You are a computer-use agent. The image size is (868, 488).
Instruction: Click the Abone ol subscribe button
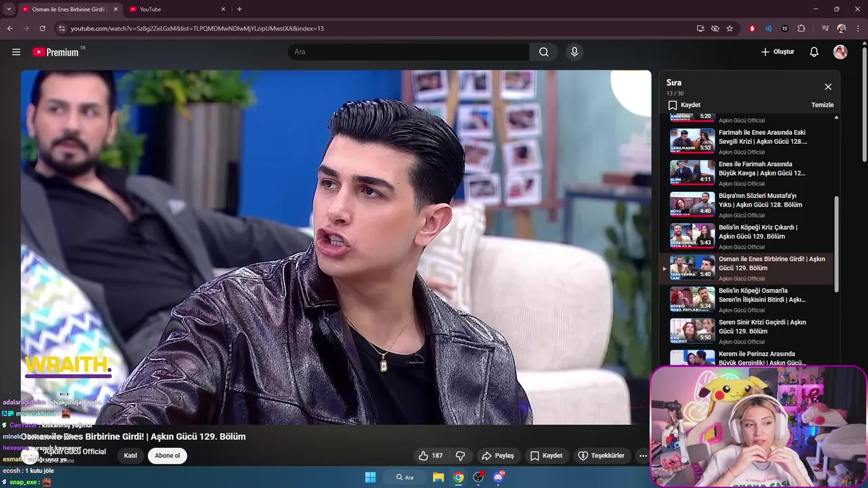pyautogui.click(x=167, y=455)
